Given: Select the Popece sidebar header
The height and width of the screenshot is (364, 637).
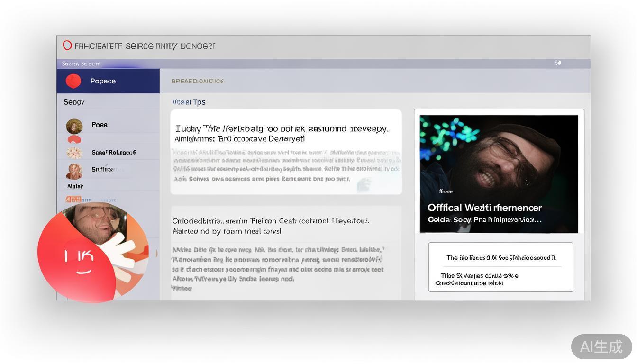Looking at the screenshot, I should point(108,81).
